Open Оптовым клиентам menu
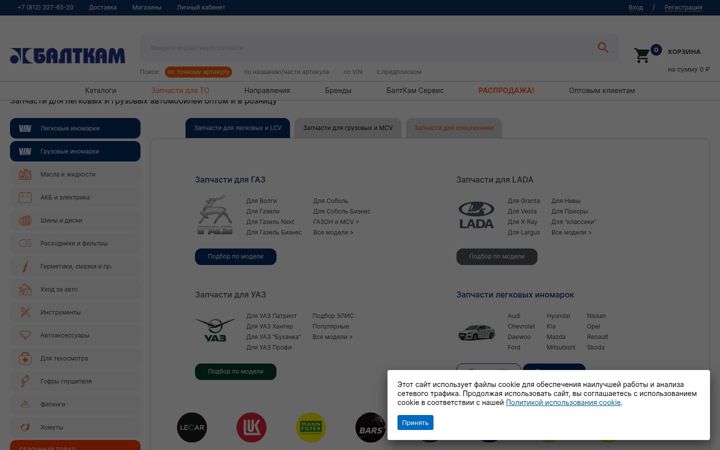 pos(602,90)
